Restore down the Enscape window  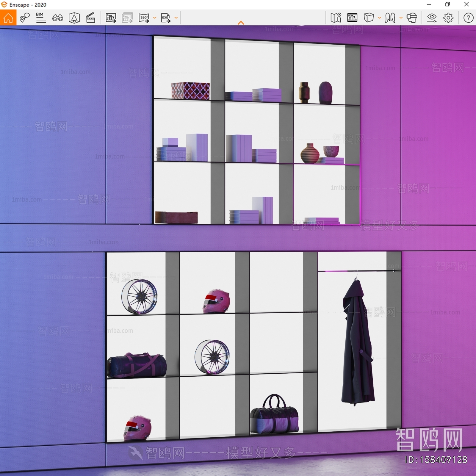click(x=447, y=4)
